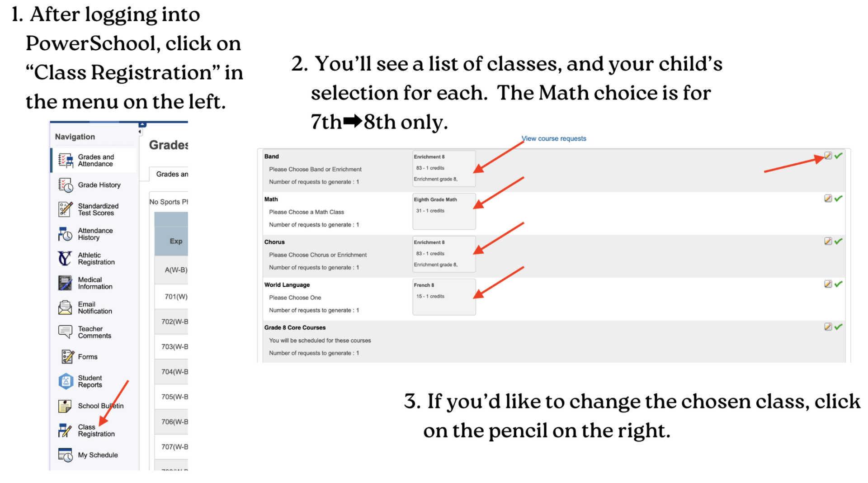Open the My Schedule icon
The width and height of the screenshot is (868, 483).
coord(65,455)
